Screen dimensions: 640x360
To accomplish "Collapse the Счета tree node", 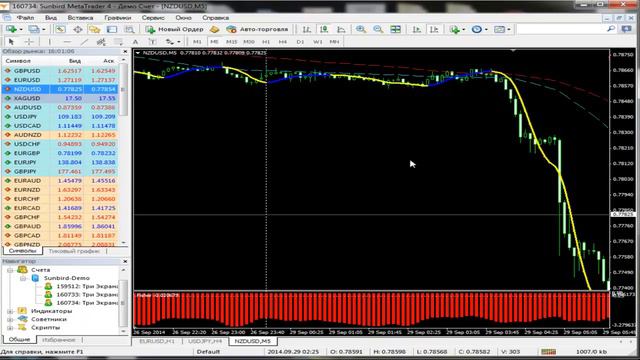I will [10, 270].
